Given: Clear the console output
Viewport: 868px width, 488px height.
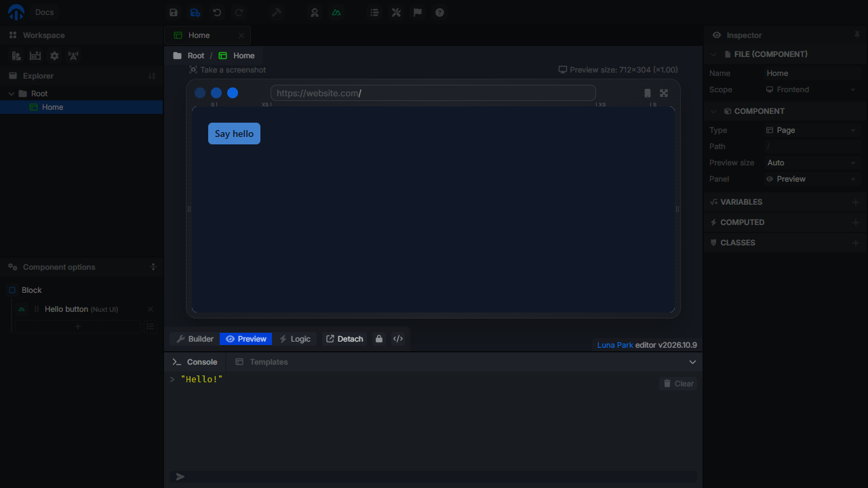Looking at the screenshot, I should point(678,384).
